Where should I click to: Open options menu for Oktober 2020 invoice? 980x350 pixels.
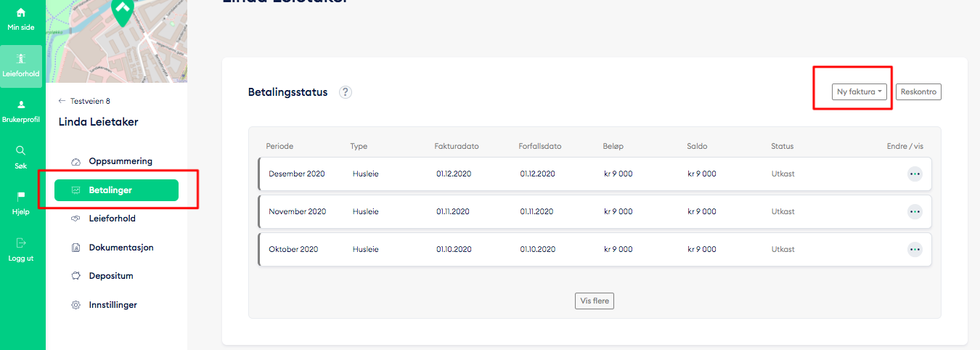pos(915,249)
